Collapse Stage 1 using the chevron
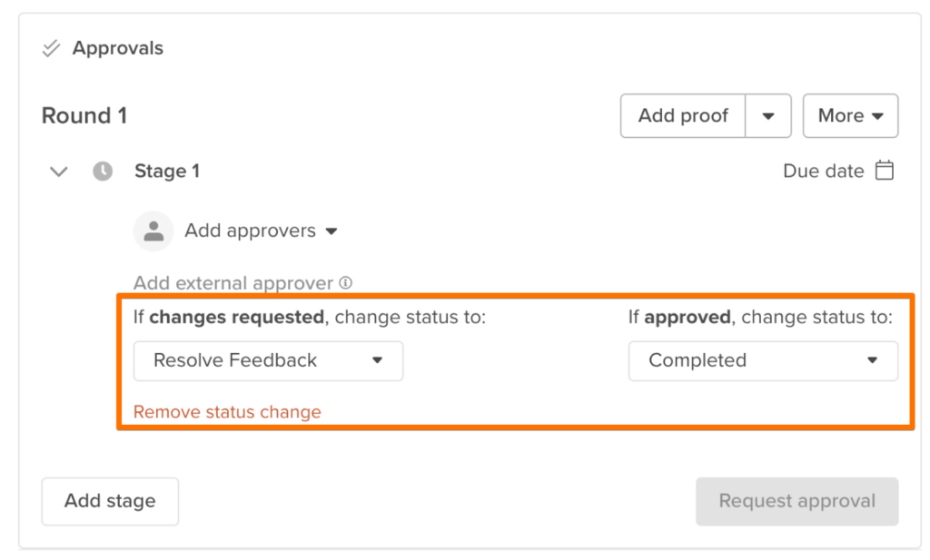The height and width of the screenshot is (560, 930). [58, 171]
